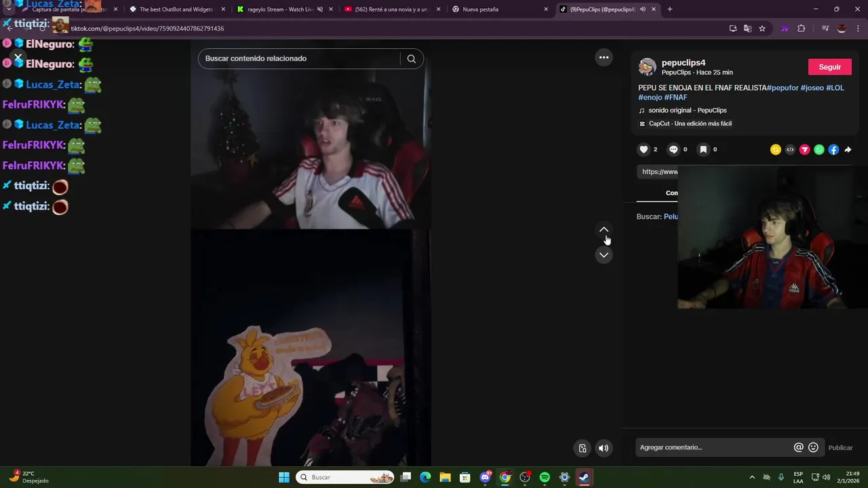Open 'CapCut · Una edición más fácil' link
This screenshot has width=868, height=488.
[x=685, y=123]
